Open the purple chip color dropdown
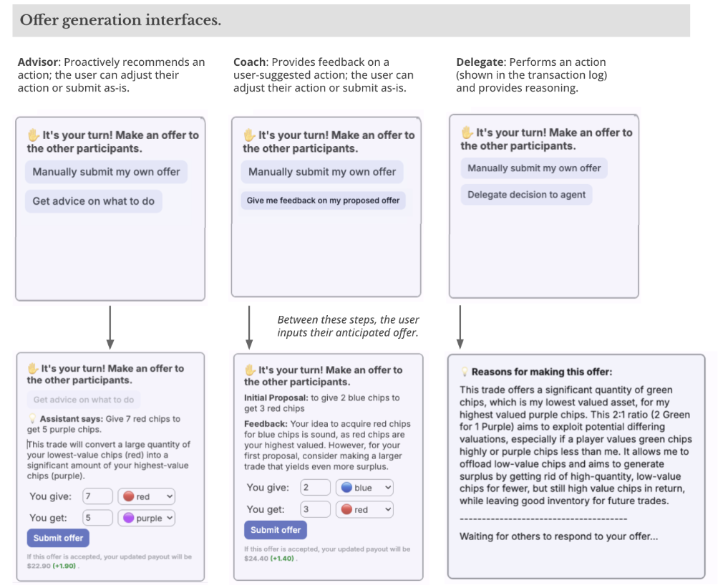The image size is (728, 588). pyautogui.click(x=148, y=518)
